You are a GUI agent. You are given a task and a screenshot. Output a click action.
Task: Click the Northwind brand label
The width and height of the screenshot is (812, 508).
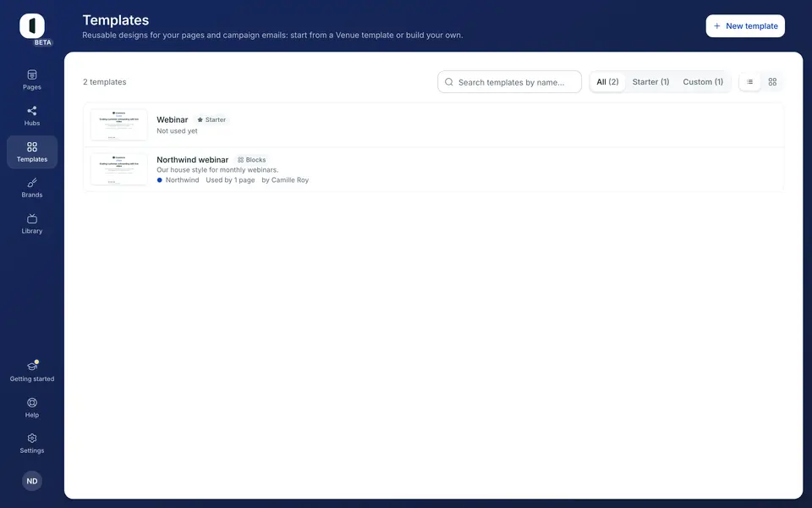coord(178,179)
